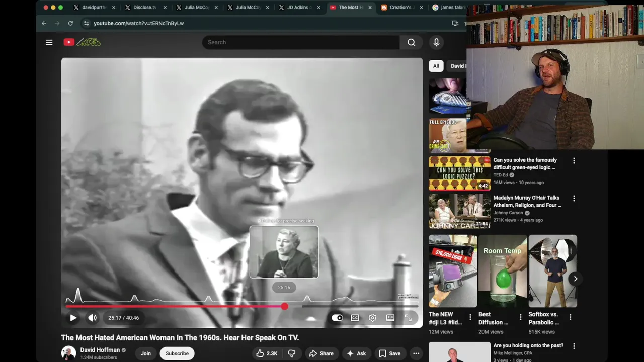Click the cast/install icon in address bar

[455, 23]
